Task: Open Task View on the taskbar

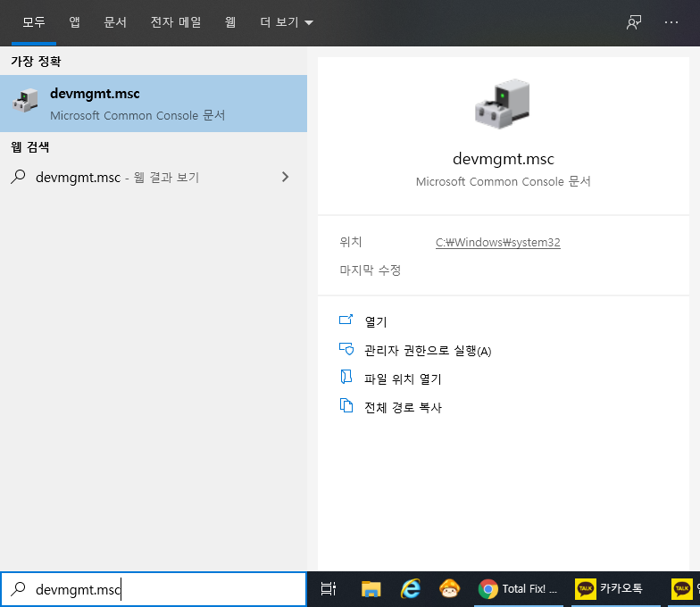Action: pos(329,589)
